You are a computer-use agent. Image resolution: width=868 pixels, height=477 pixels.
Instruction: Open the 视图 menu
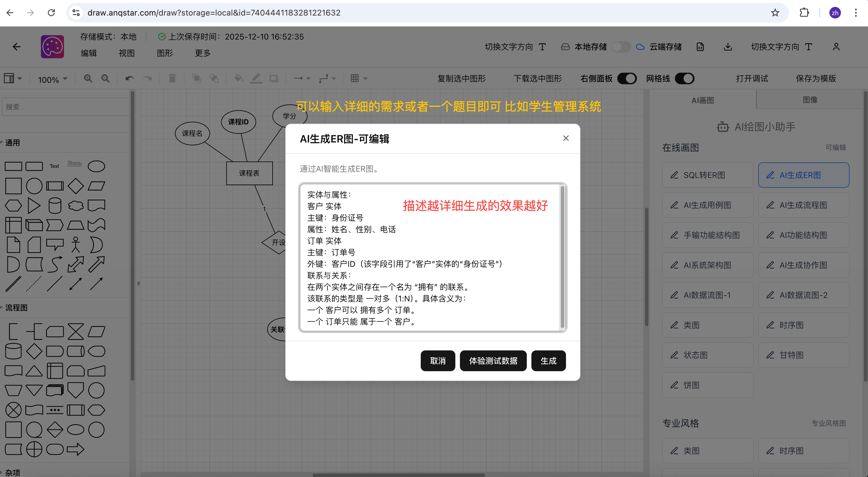(x=127, y=53)
